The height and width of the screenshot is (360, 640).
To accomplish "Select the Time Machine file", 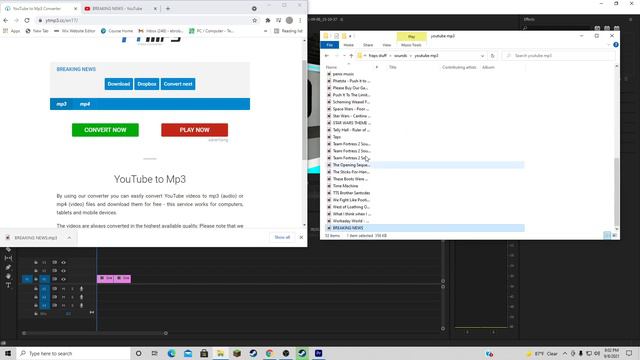I will tap(345, 186).
